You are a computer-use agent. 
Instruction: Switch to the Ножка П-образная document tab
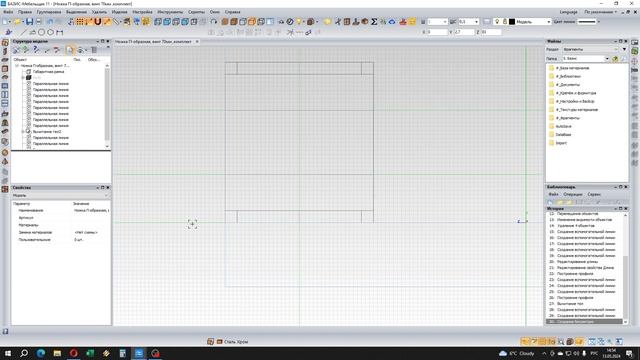click(153, 42)
